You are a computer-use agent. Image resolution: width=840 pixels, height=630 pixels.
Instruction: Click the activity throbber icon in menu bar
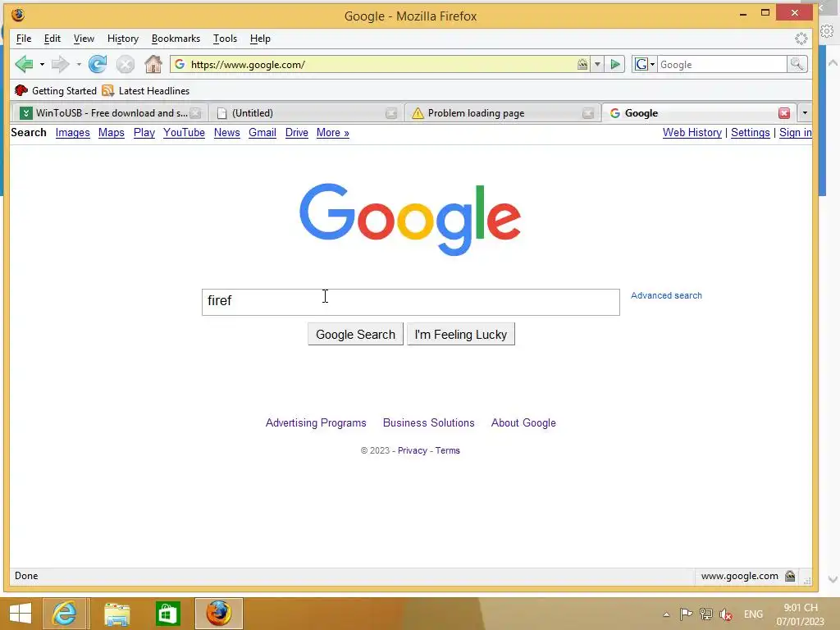tap(801, 39)
